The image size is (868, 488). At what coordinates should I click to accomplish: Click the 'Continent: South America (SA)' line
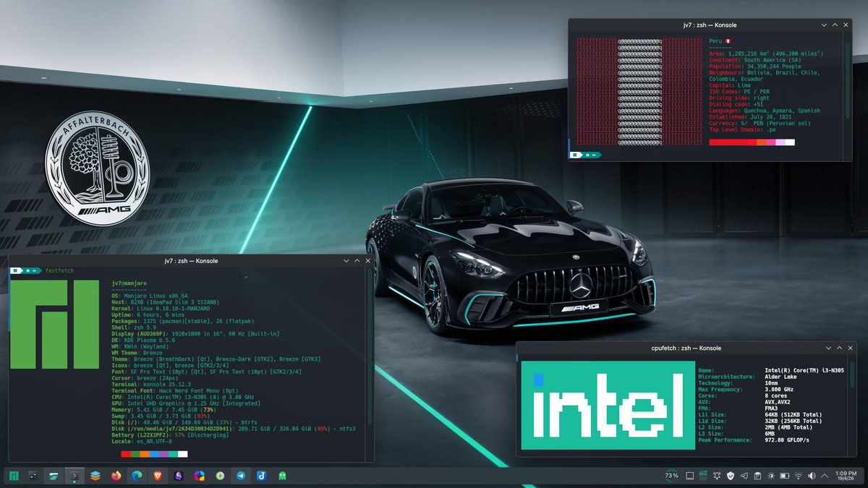(x=756, y=60)
